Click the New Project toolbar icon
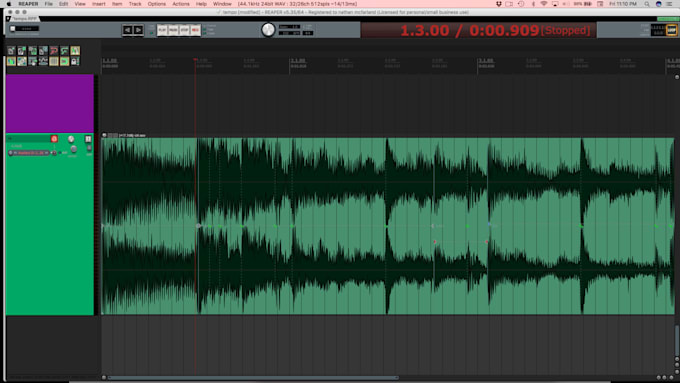Viewport: 680px width, 383px height. click(x=11, y=51)
